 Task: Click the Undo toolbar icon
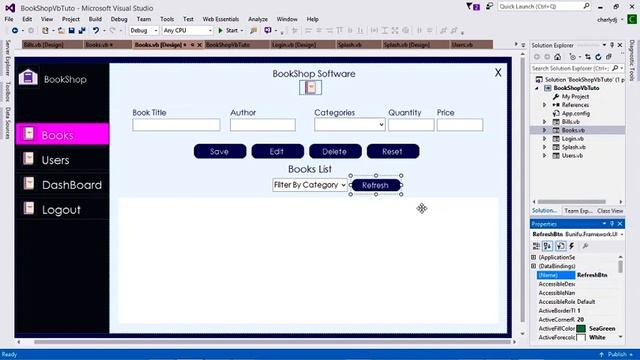[x=96, y=31]
